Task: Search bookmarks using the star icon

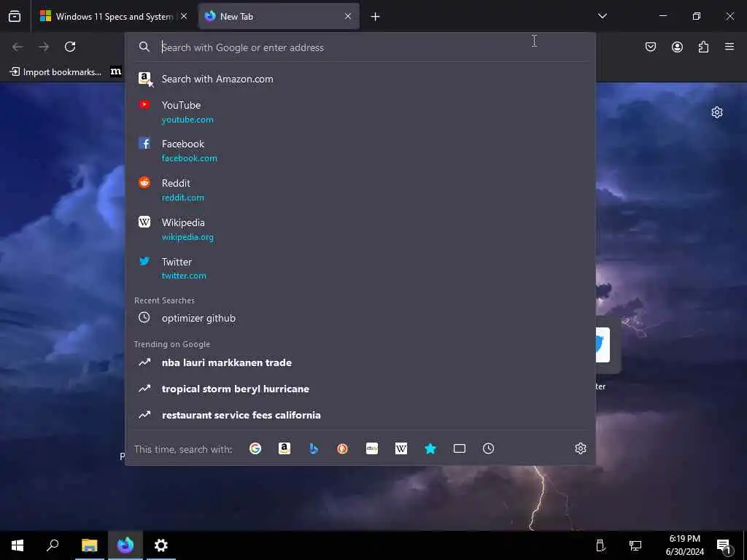Action: click(x=430, y=448)
